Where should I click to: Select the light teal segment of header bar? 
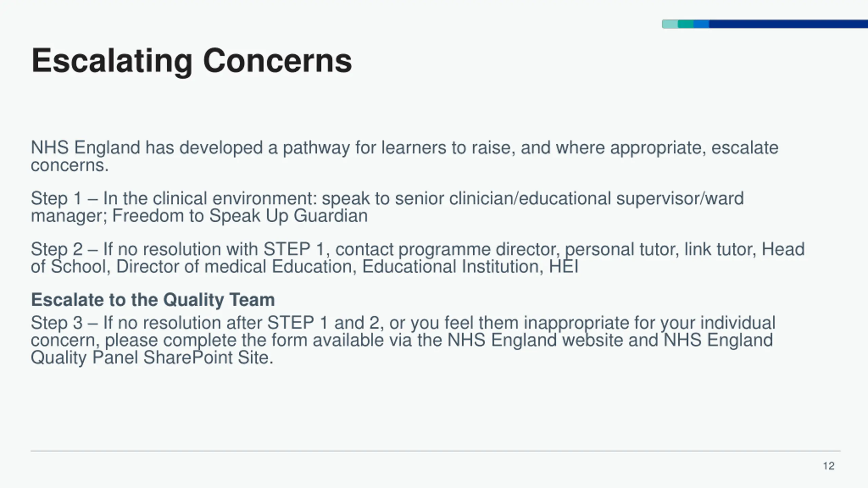point(670,24)
